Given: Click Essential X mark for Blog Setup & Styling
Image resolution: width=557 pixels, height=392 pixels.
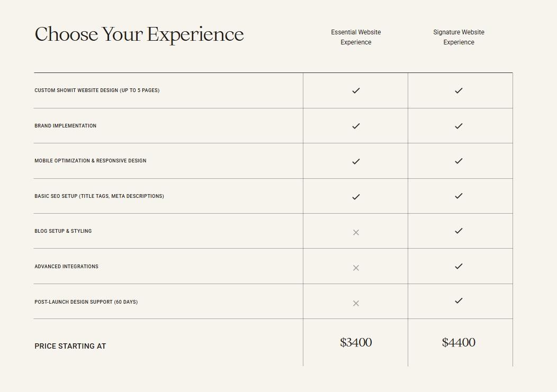Looking at the screenshot, I should 356,232.
